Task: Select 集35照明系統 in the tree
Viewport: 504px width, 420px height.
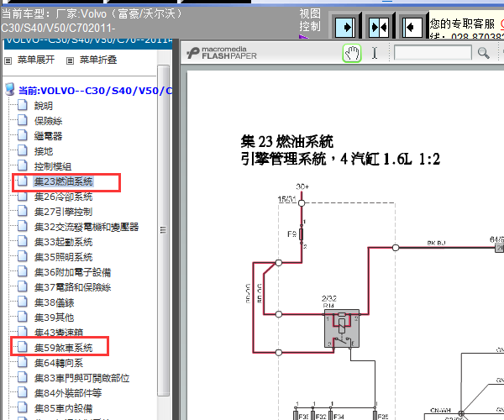Action: click(63, 257)
